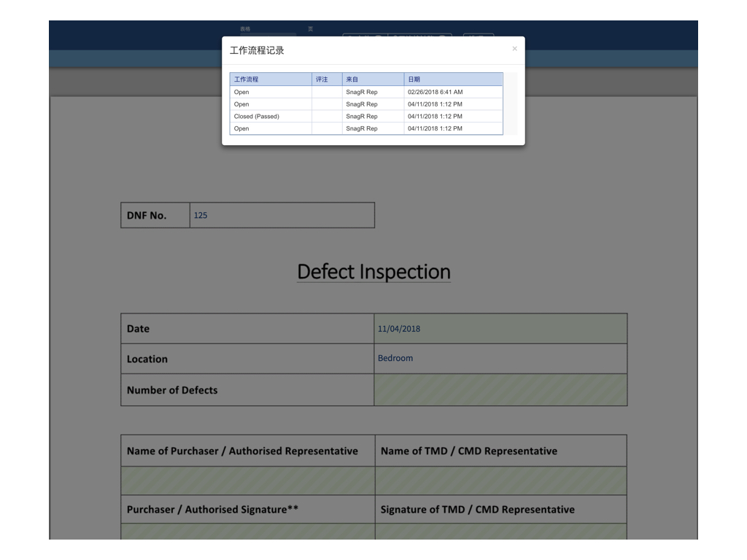
Task: Select the 评注 column header
Action: click(327, 79)
